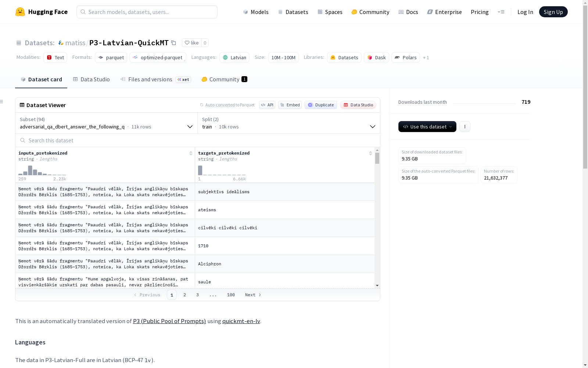588x368 pixels.
Task: Select the row with target '1710'
Action: click(x=195, y=246)
